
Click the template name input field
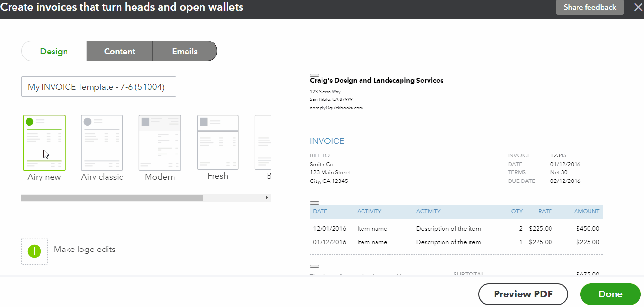click(x=99, y=86)
